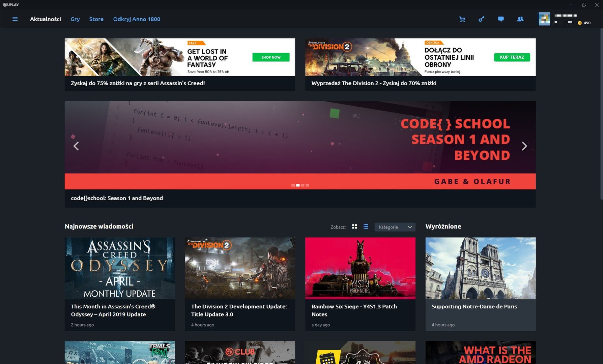Open the Gry tab
This screenshot has height=364, width=603.
(75, 19)
